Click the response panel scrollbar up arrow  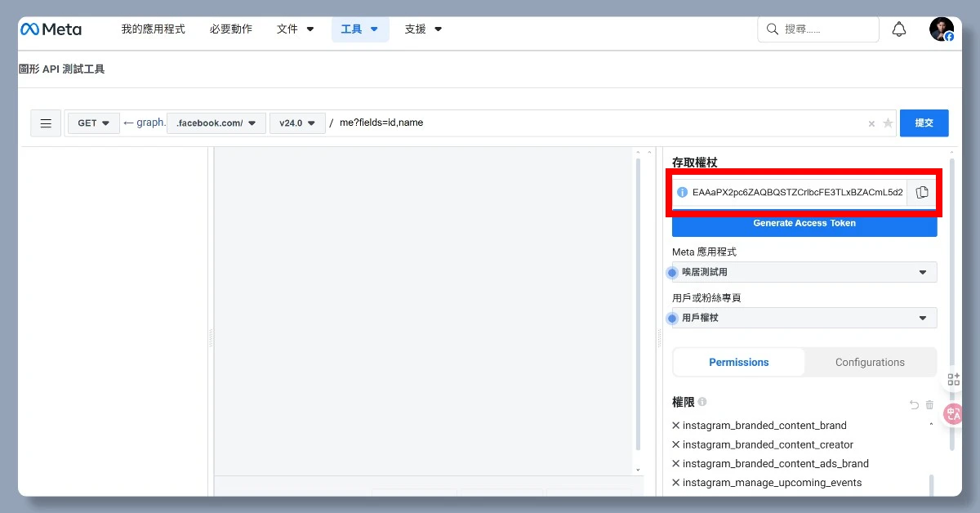639,152
